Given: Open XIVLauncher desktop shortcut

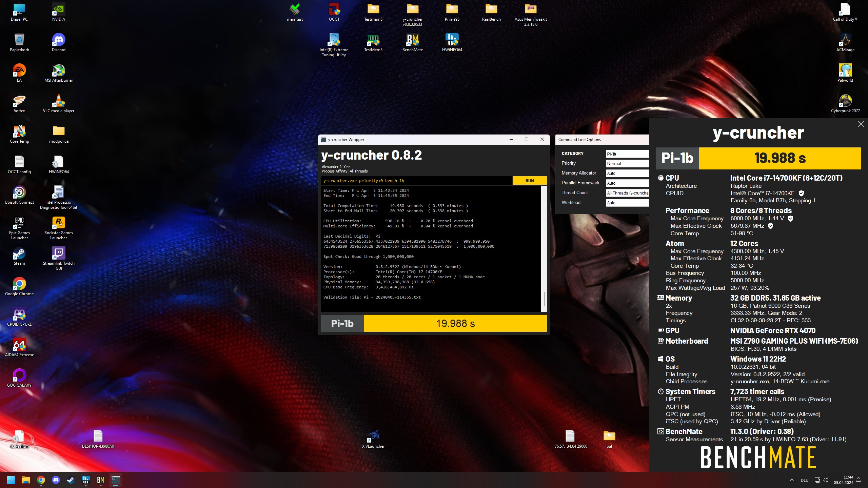Looking at the screenshot, I should (x=373, y=440).
